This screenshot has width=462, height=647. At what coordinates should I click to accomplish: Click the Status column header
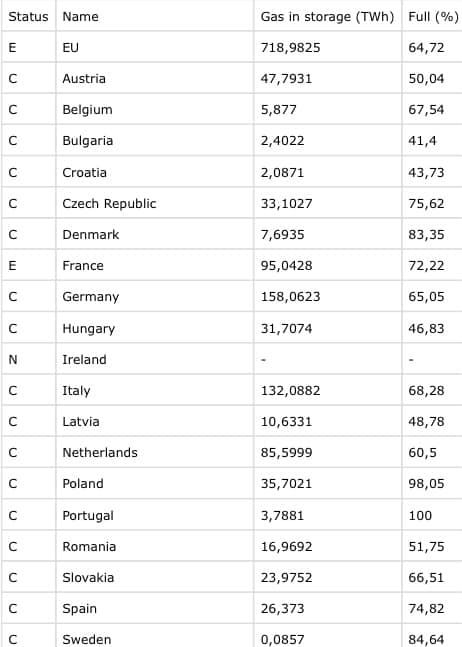coord(28,17)
